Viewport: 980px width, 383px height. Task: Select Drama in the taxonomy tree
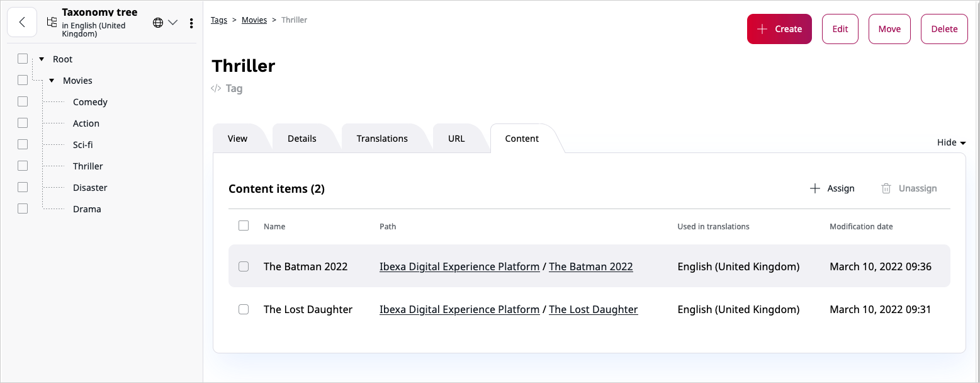[87, 209]
